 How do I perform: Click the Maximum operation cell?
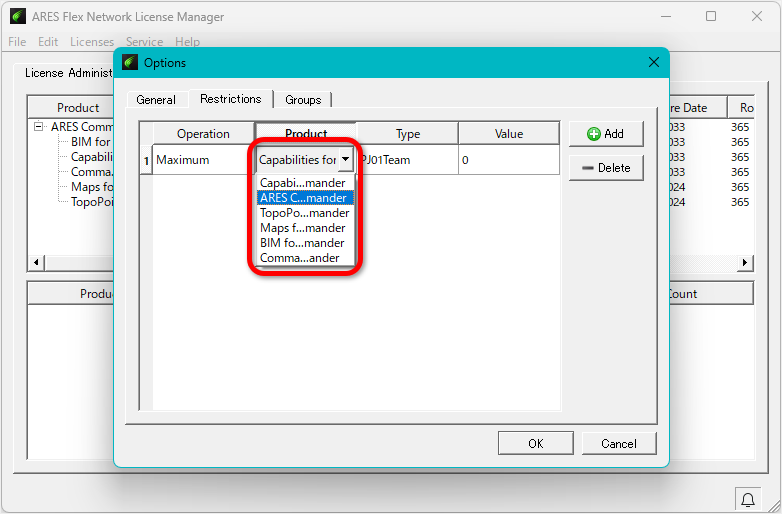(x=203, y=160)
